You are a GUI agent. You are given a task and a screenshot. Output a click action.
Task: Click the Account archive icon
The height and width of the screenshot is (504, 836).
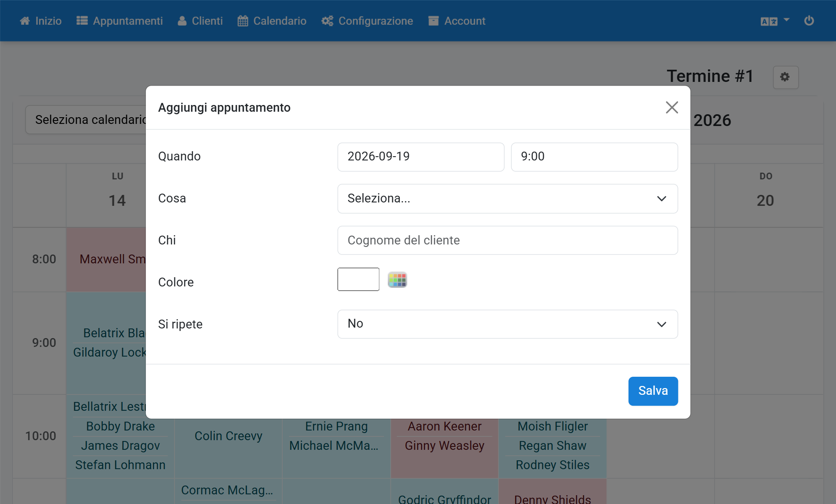pyautogui.click(x=434, y=21)
